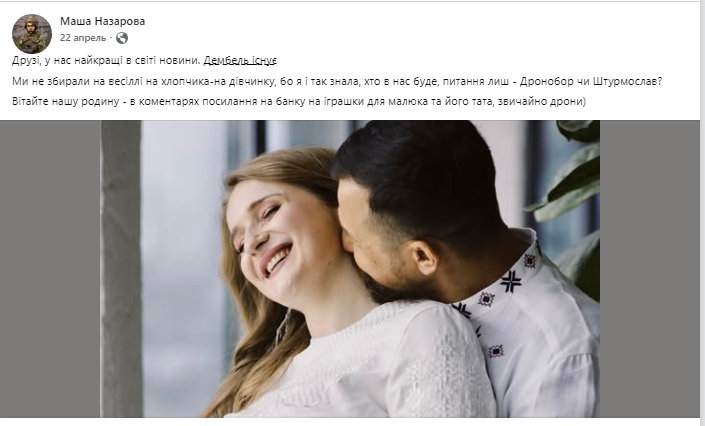
Task: Click the globe public-visibility icon
Action: coord(122,38)
